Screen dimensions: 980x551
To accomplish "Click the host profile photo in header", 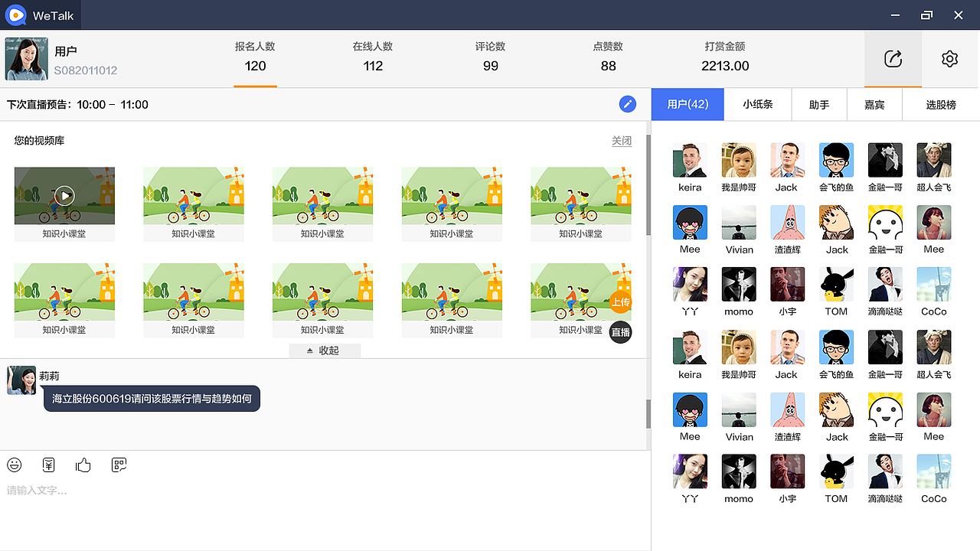I will pyautogui.click(x=27, y=59).
